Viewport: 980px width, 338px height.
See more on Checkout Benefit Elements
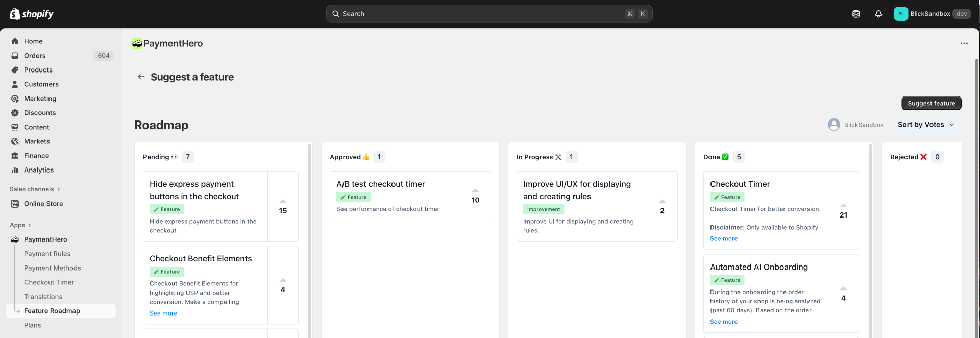163,313
